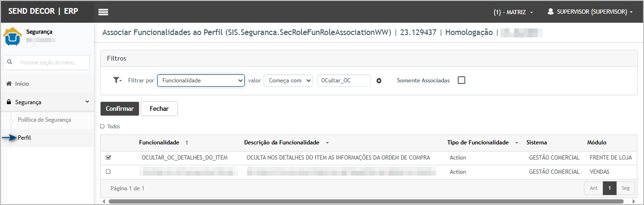The width and height of the screenshot is (644, 205).
Task: Click the Confirmar button
Action: pos(120,108)
